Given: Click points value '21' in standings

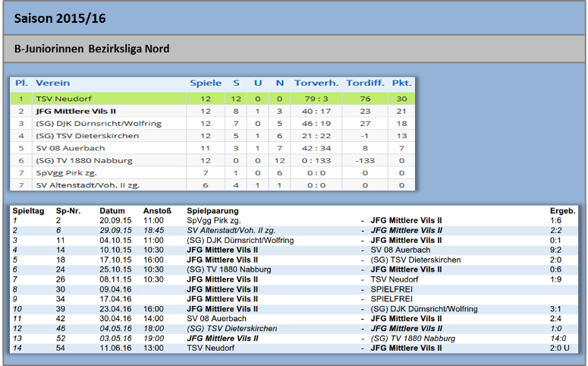Looking at the screenshot, I should (x=401, y=111).
